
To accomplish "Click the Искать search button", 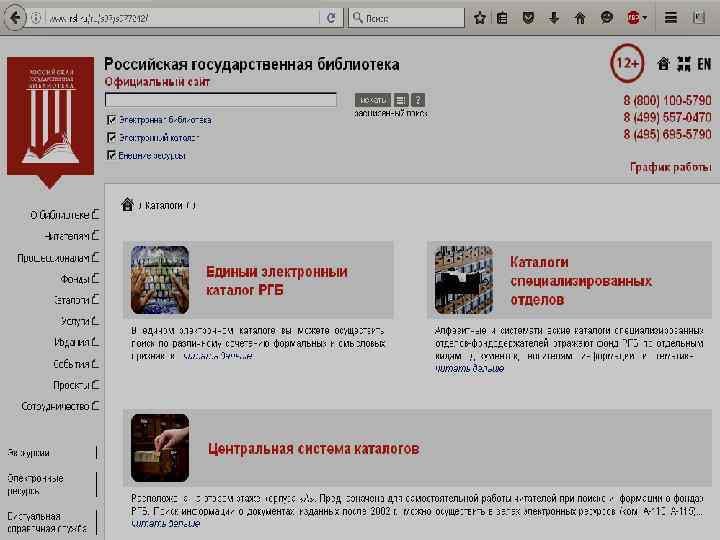I will click(x=372, y=100).
